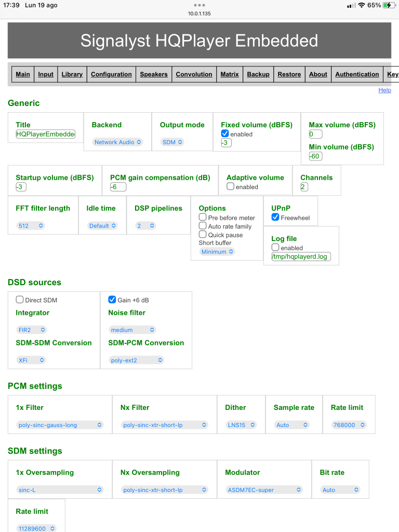Go to the Configuration tab

[111, 74]
